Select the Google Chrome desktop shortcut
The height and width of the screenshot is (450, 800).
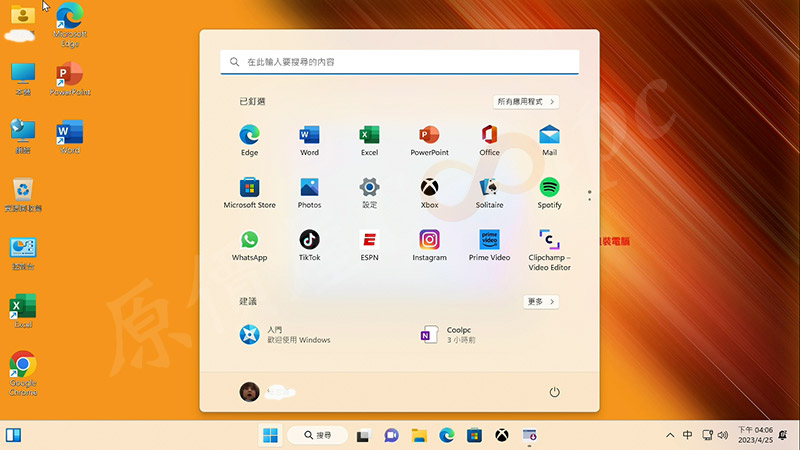(x=23, y=373)
